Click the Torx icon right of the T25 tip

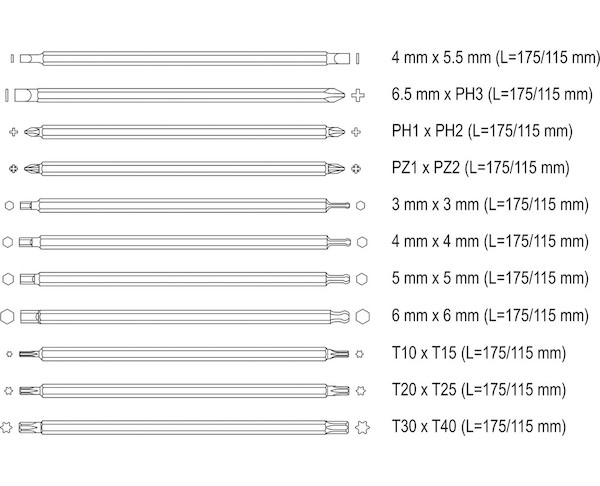360,391
